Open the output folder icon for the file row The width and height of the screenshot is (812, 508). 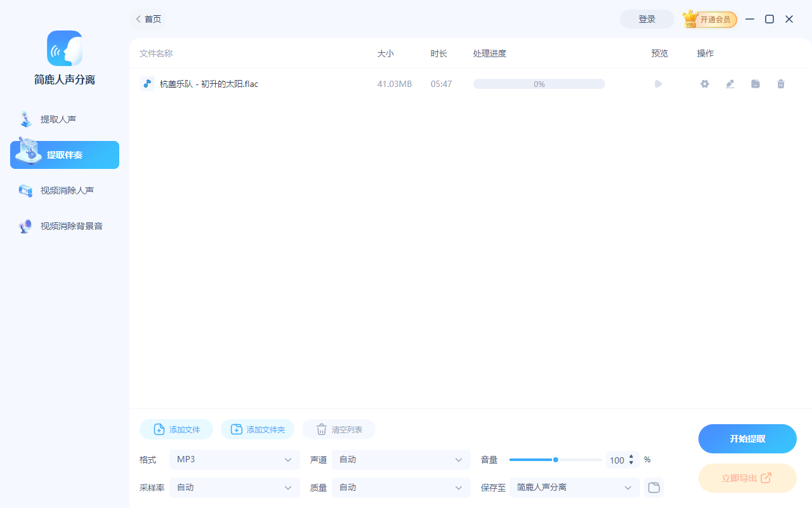[x=755, y=83]
